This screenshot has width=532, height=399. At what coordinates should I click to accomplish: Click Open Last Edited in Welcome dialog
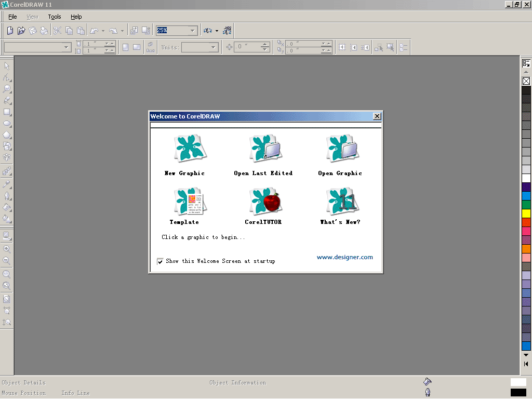265,148
